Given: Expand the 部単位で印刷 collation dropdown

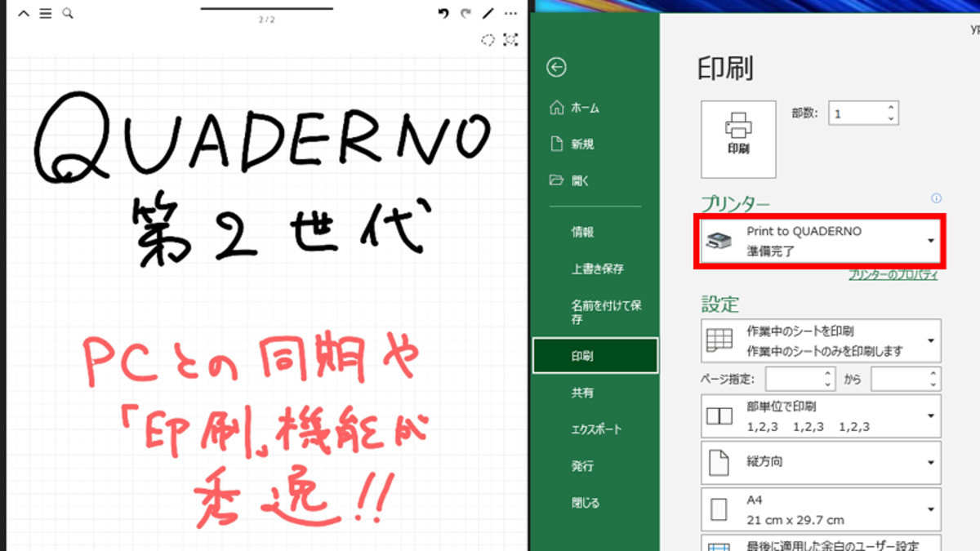Looking at the screenshot, I should point(821,416).
